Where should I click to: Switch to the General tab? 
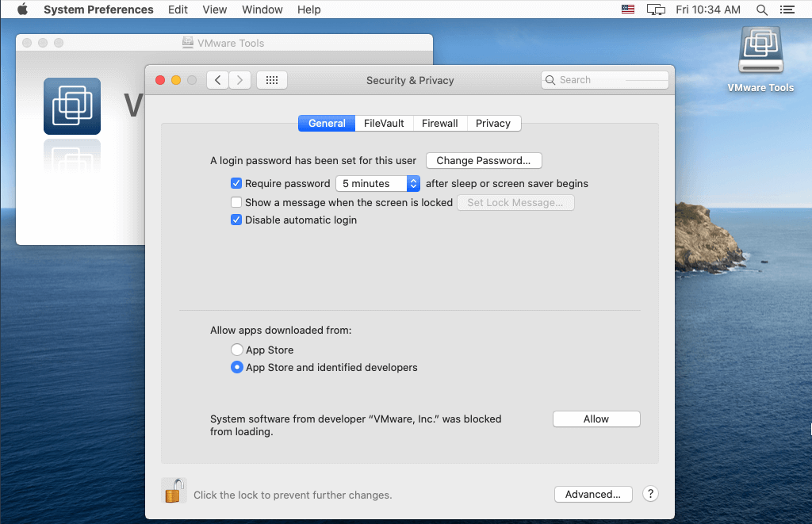(x=327, y=123)
